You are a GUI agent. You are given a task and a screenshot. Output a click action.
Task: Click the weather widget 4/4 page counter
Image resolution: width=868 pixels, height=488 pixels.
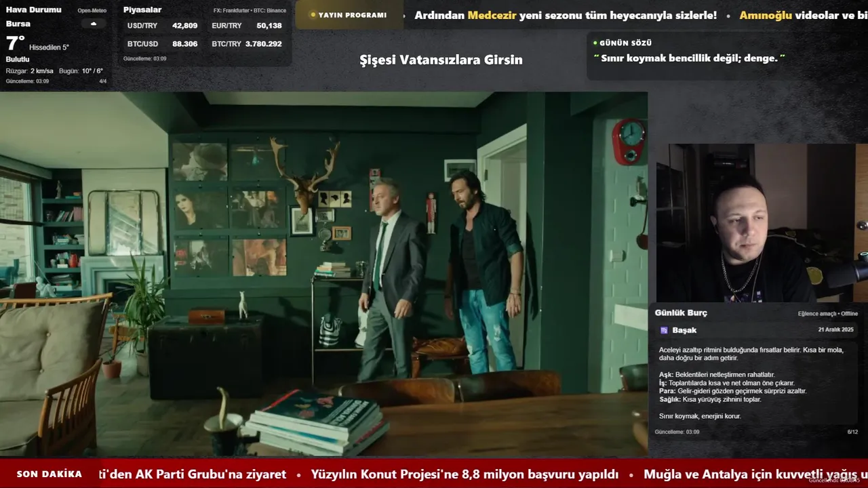pyautogui.click(x=103, y=81)
